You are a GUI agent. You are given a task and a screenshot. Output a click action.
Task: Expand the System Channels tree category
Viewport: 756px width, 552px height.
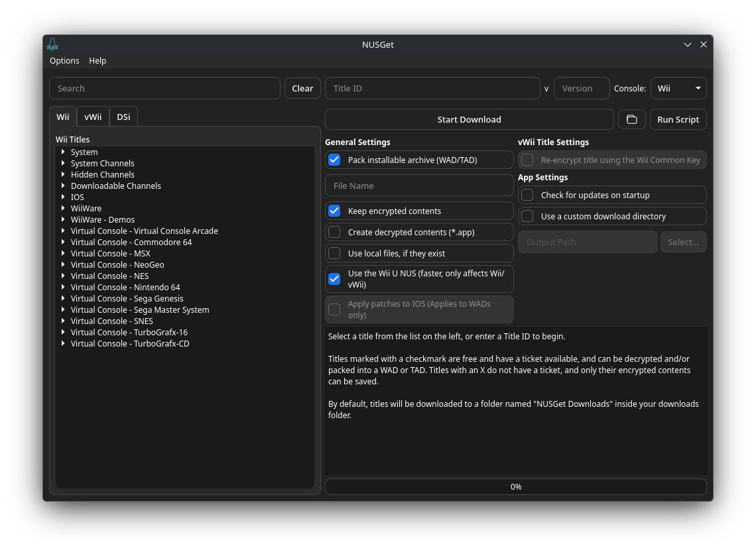click(x=63, y=163)
